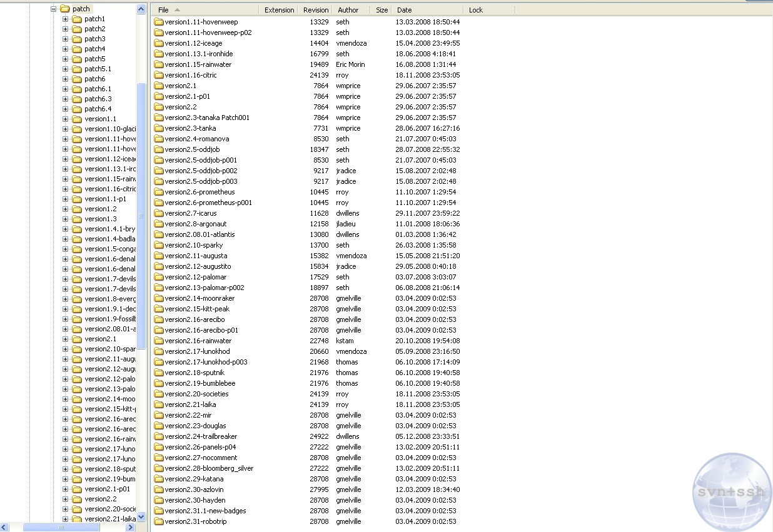Screen dimensions: 773x532
Task: Click the folder icon for version2.24-trailbreaker
Action: (159, 436)
